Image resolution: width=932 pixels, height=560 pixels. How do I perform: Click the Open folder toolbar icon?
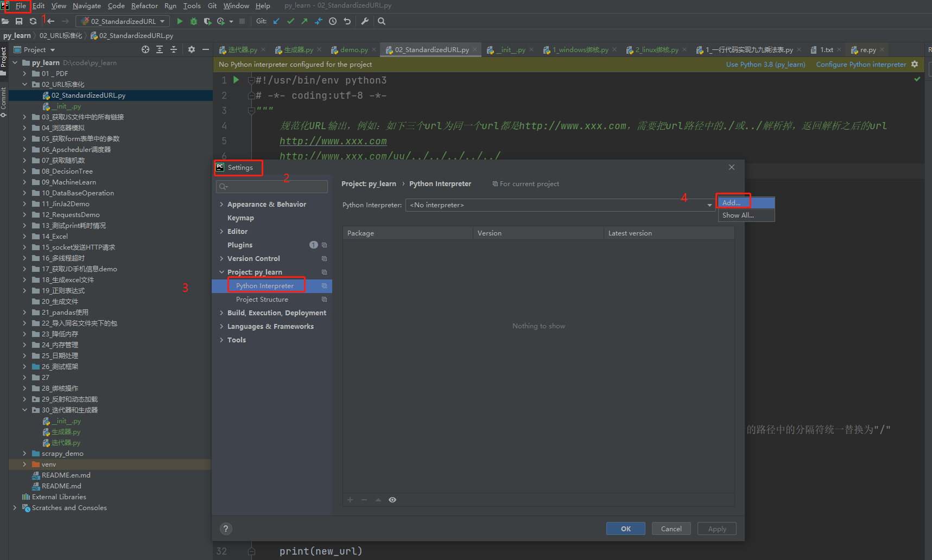click(5, 21)
